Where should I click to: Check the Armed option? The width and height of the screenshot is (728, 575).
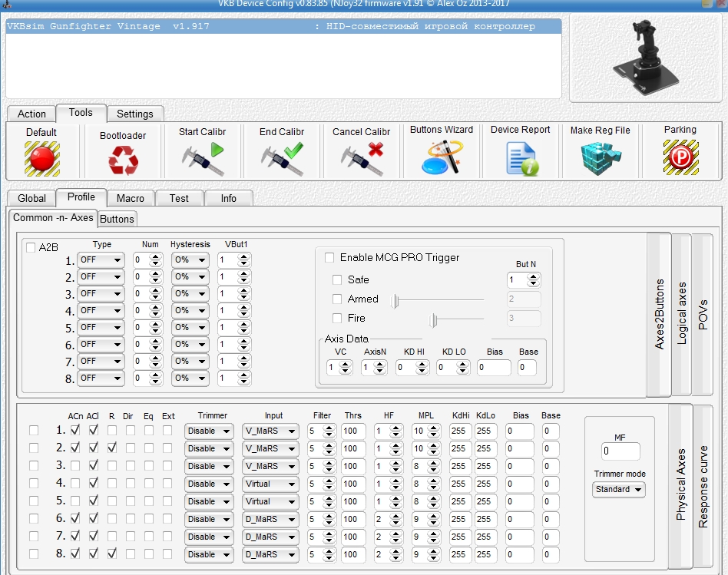click(x=337, y=299)
